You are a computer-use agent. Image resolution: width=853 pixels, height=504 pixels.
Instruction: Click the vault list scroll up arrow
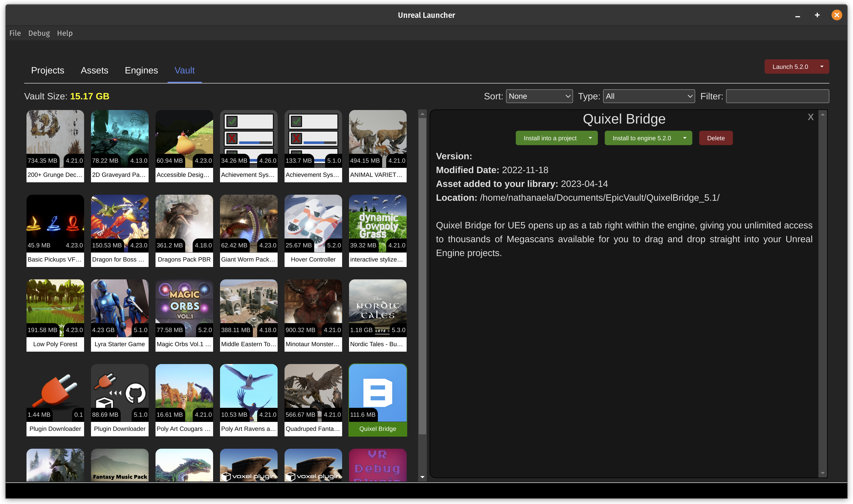(x=422, y=114)
